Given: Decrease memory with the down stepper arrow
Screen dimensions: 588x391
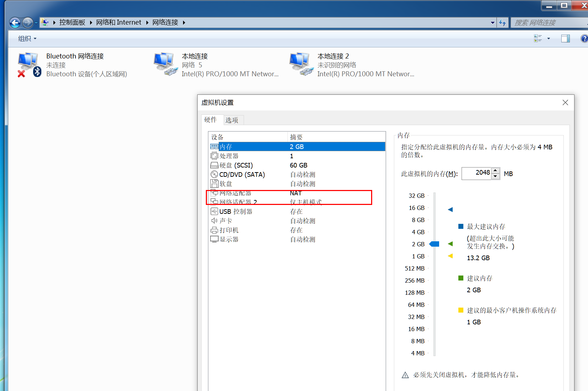Looking at the screenshot, I should [495, 176].
